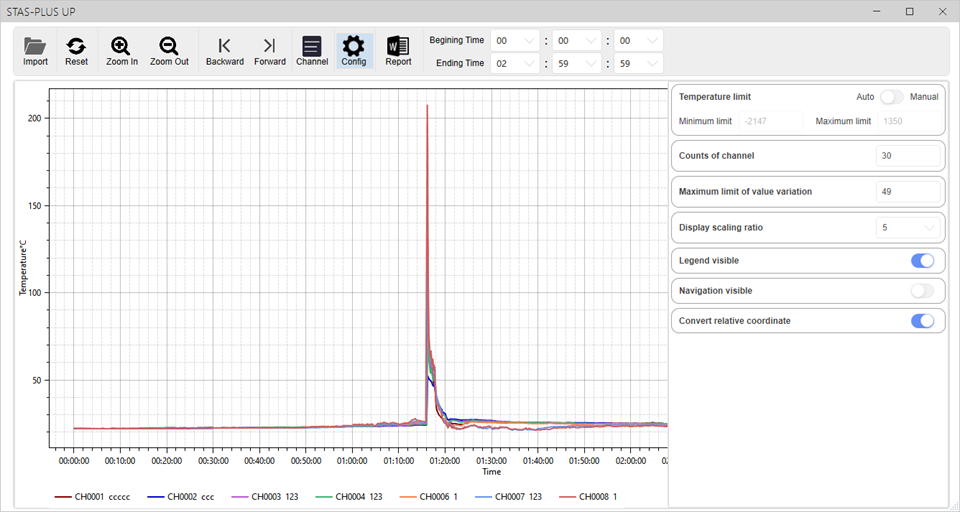This screenshot has width=960, height=512.
Task: Select CH0008 1 legend entry
Action: click(x=588, y=497)
